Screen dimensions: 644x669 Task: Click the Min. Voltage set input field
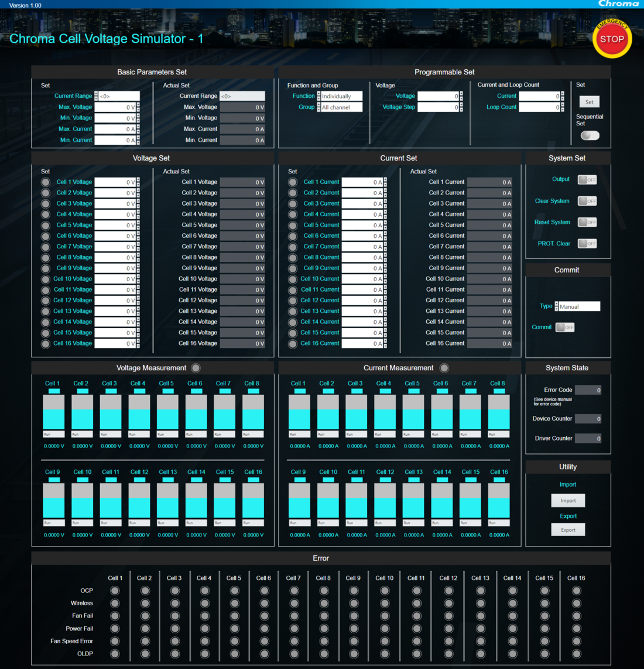[x=115, y=118]
